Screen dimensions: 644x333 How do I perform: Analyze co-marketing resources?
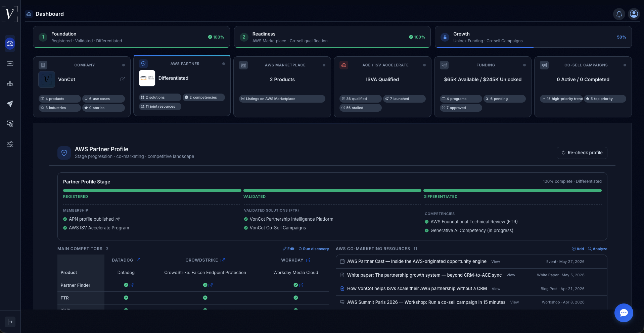click(x=597, y=249)
